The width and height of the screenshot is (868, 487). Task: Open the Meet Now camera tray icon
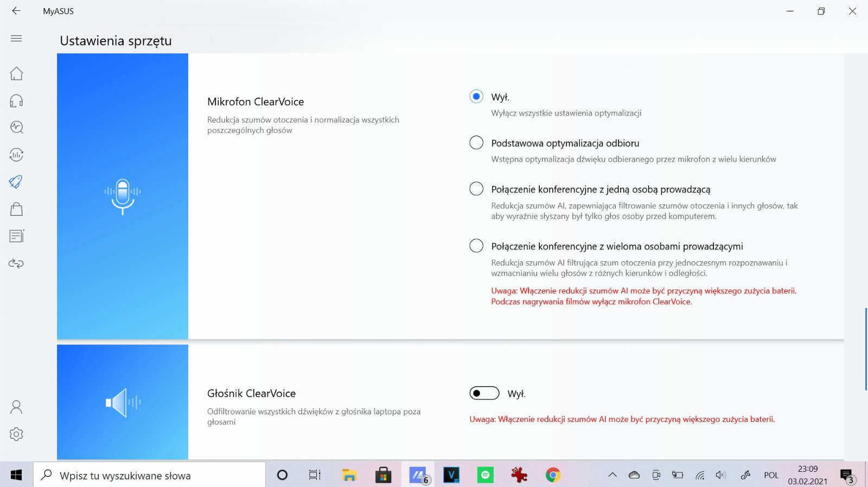click(x=656, y=475)
